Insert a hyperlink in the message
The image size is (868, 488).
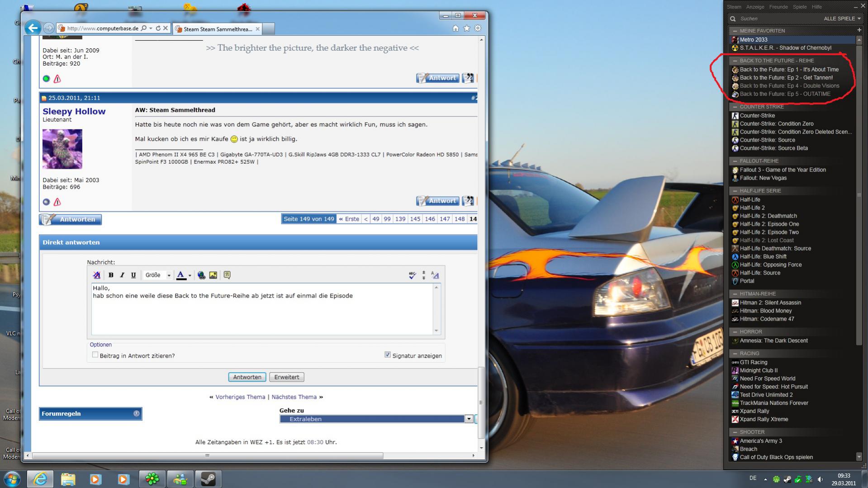coord(201,275)
